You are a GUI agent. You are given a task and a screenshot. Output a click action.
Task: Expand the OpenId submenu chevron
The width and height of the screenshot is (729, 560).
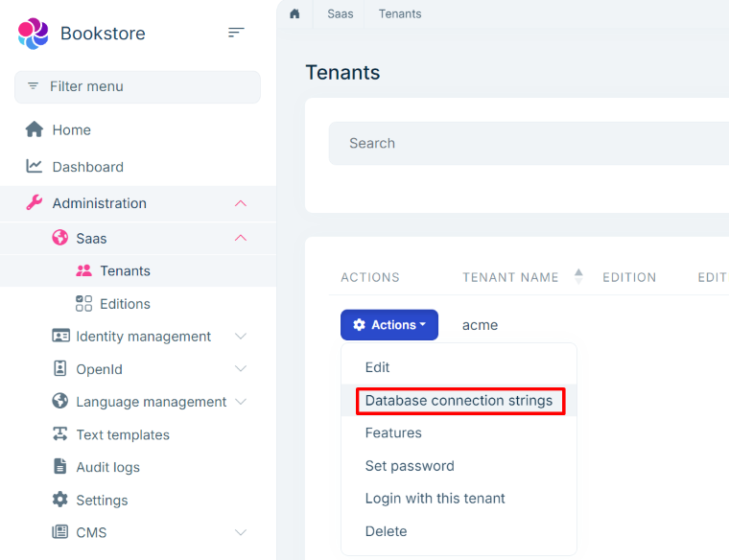coord(241,368)
